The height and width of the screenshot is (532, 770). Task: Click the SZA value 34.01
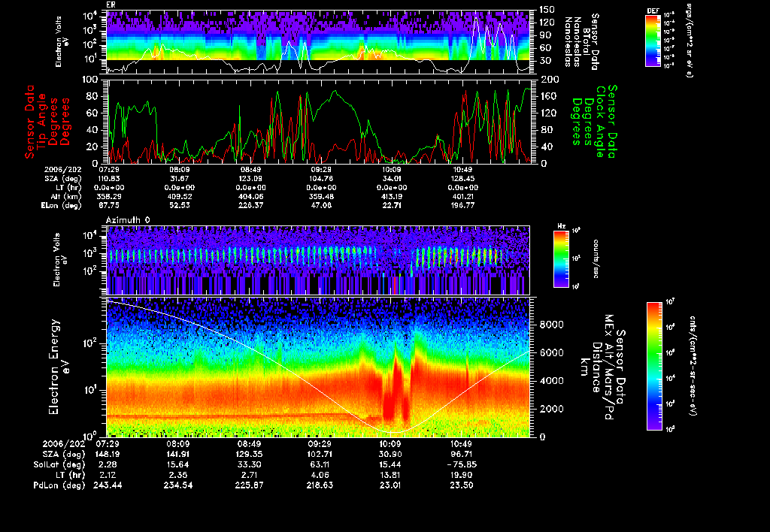pos(392,179)
